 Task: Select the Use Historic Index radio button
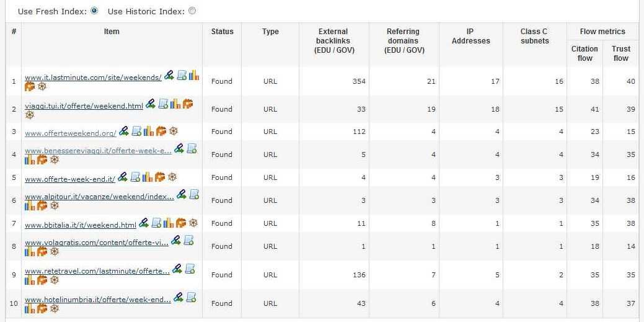[192, 11]
